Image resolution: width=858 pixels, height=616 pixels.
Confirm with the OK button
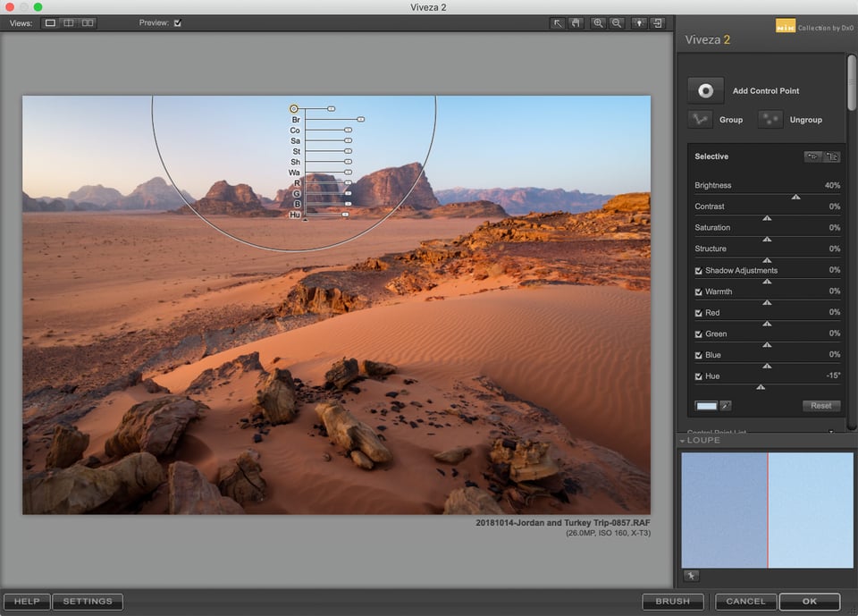pyautogui.click(x=810, y=601)
